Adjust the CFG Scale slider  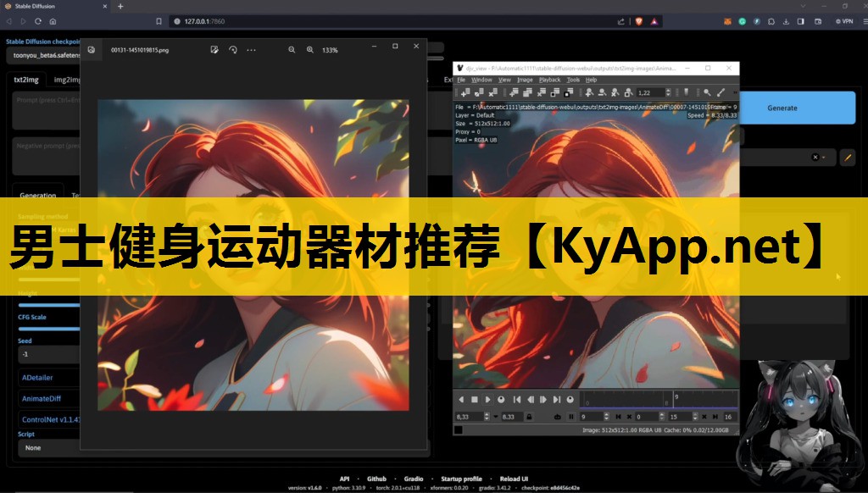50,329
